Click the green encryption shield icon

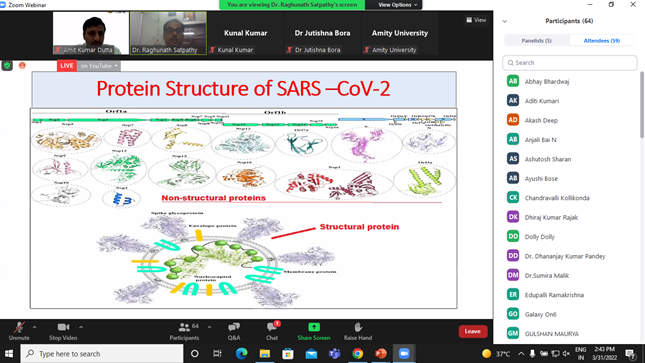point(7,65)
